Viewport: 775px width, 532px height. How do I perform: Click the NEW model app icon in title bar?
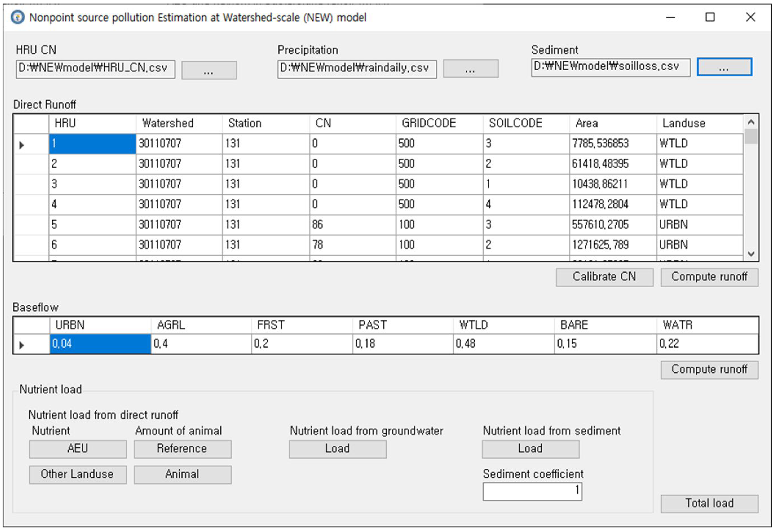tap(17, 17)
